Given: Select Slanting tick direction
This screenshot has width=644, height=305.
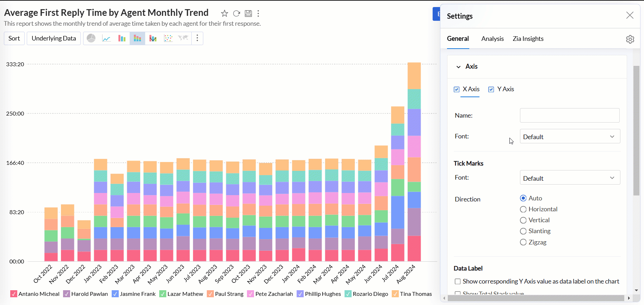Looking at the screenshot, I should click(x=523, y=231).
